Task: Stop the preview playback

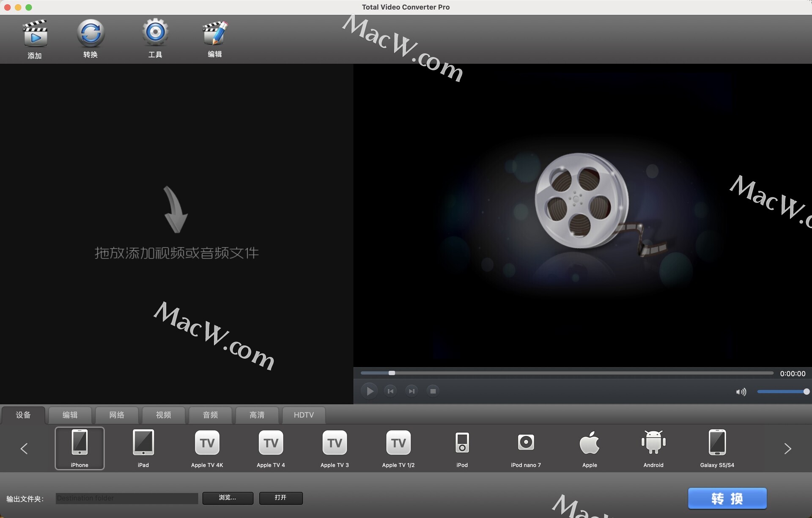Action: point(433,391)
